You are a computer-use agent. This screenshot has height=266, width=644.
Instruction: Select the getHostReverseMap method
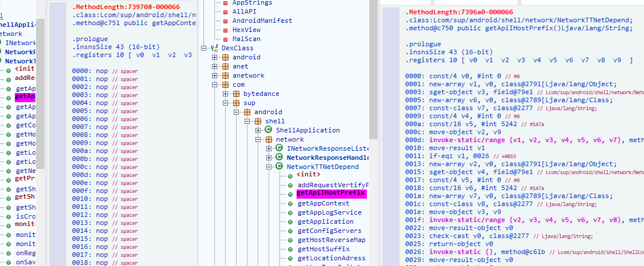click(331, 240)
